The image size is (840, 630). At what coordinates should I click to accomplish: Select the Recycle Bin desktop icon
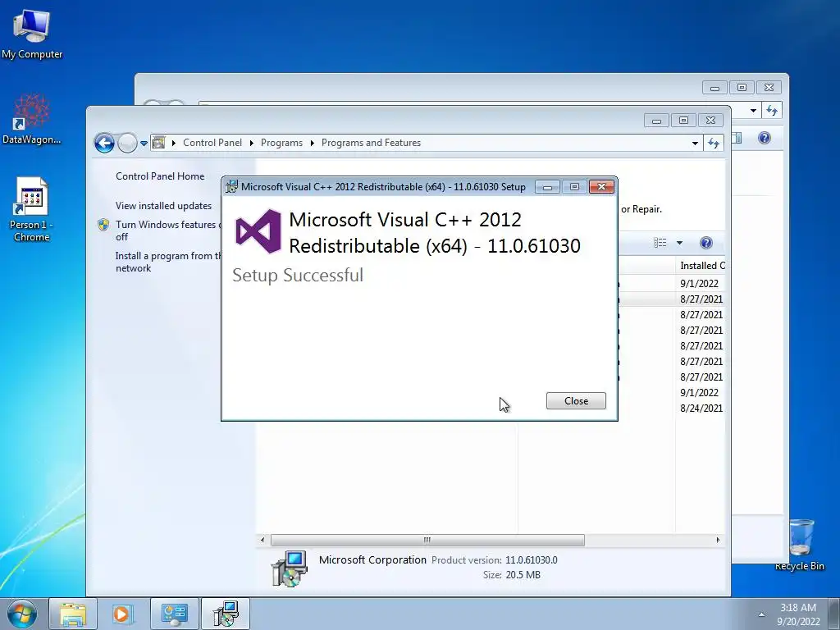801,545
